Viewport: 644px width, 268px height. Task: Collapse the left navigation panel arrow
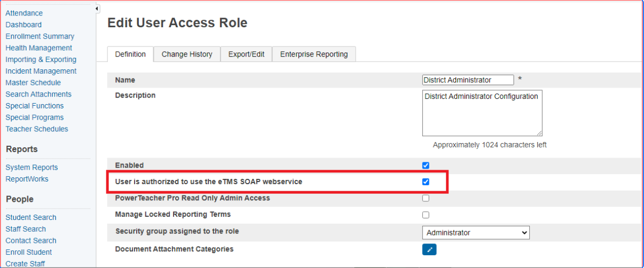97,9
